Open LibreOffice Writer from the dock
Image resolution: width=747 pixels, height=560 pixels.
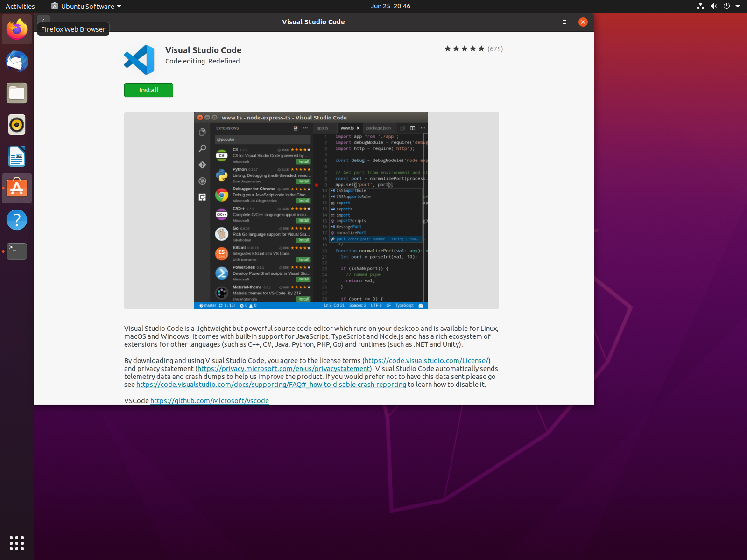17,156
